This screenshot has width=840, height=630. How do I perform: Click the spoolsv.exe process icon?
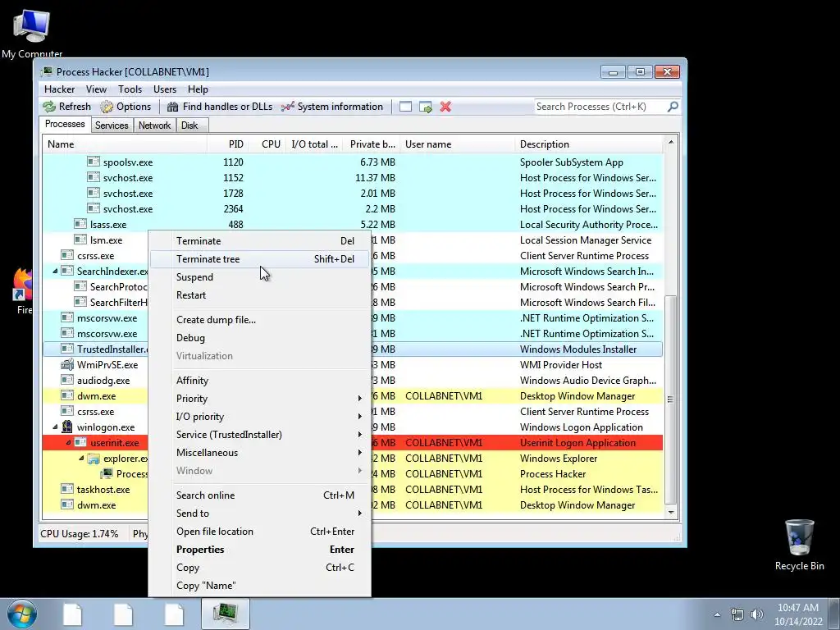coord(94,162)
